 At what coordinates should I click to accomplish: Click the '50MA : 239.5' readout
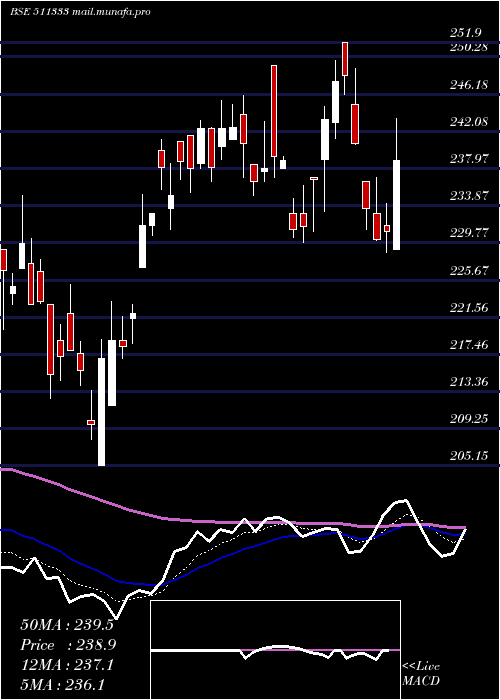pos(67,625)
